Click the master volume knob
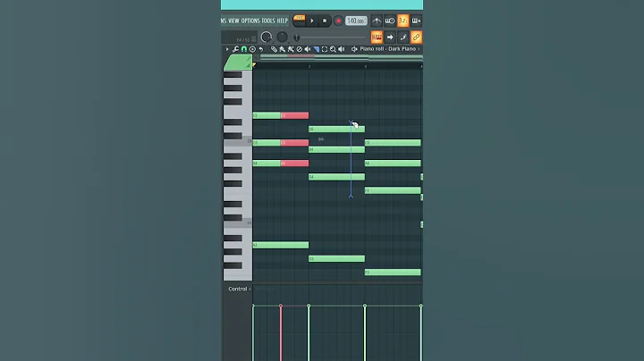Screen dimensions: 644x361 [x=267, y=37]
